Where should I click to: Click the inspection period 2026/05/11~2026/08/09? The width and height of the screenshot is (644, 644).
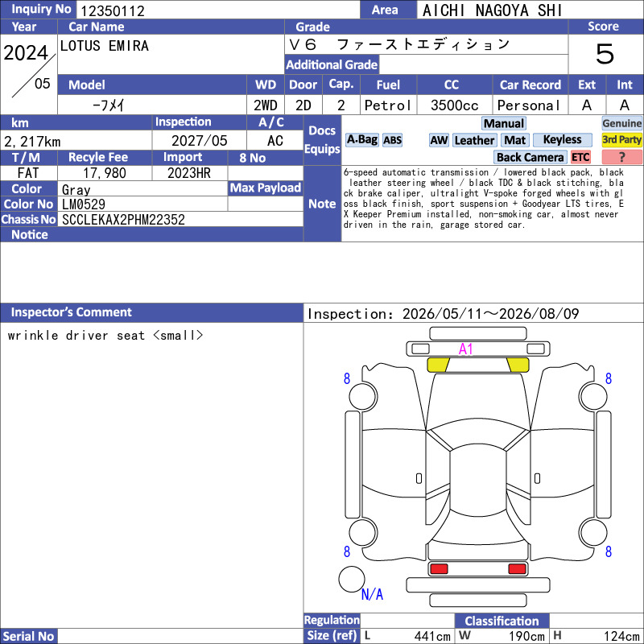pos(490,314)
